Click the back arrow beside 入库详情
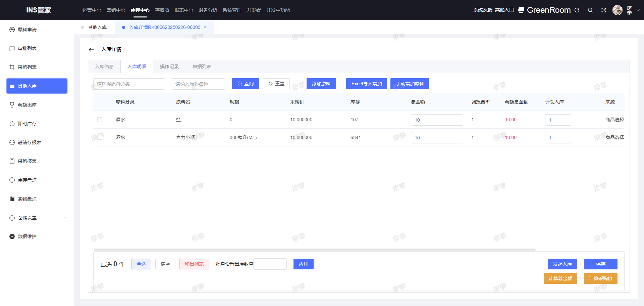Viewport: 644px width, 306px height. 91,50
